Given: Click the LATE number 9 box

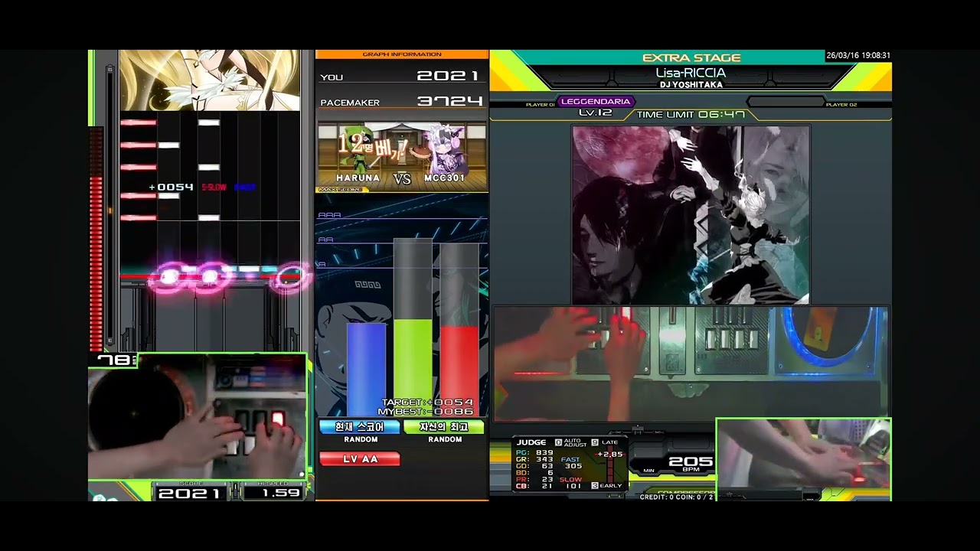Looking at the screenshot, I should point(595,442).
